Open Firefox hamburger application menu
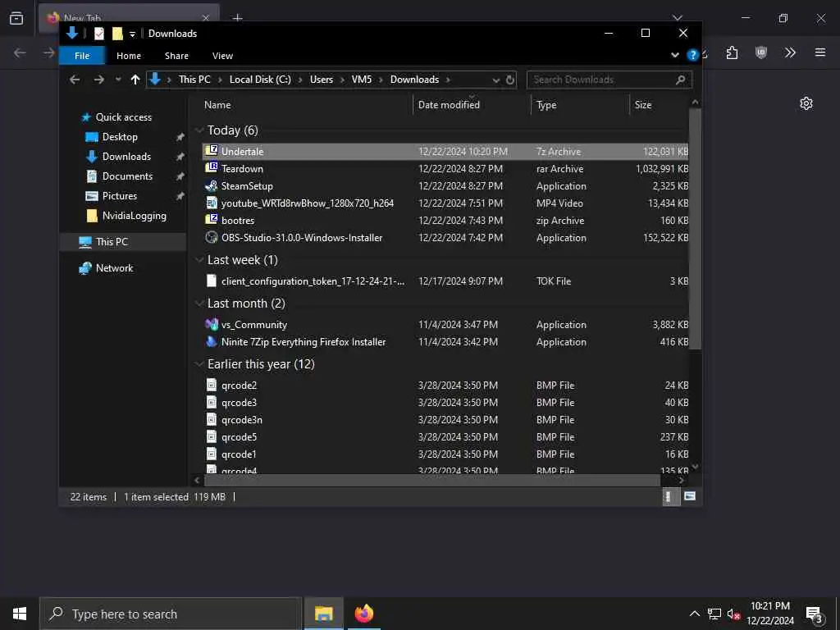 820,52
